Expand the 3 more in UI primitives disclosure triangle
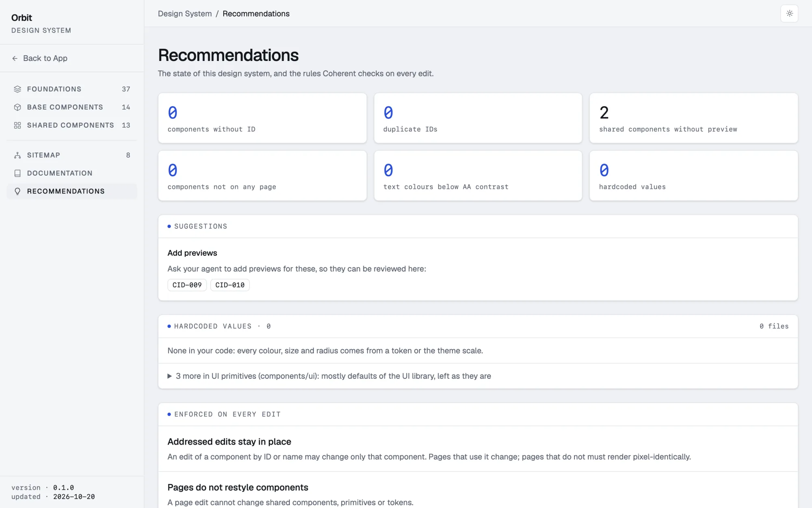The image size is (812, 508). pyautogui.click(x=170, y=376)
